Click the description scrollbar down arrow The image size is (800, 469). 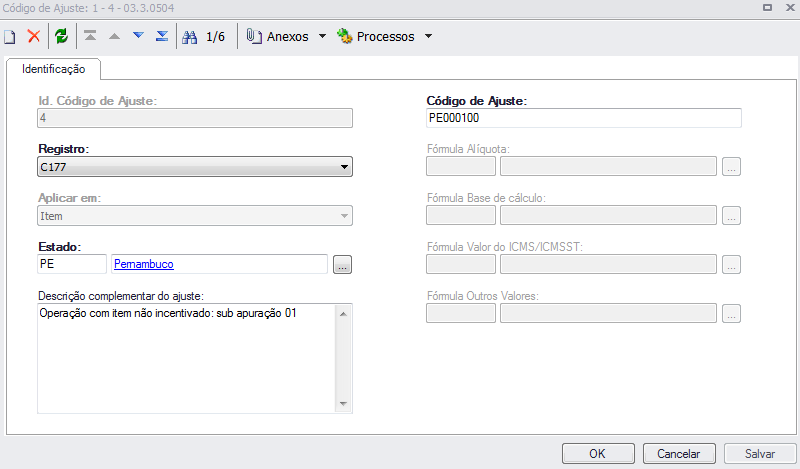pos(343,404)
